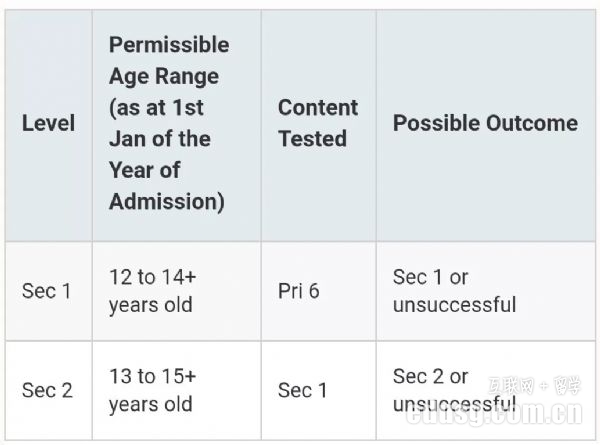Click the Chinese watermark text above edusg
Screen dimensions: 600x445
[526, 385]
